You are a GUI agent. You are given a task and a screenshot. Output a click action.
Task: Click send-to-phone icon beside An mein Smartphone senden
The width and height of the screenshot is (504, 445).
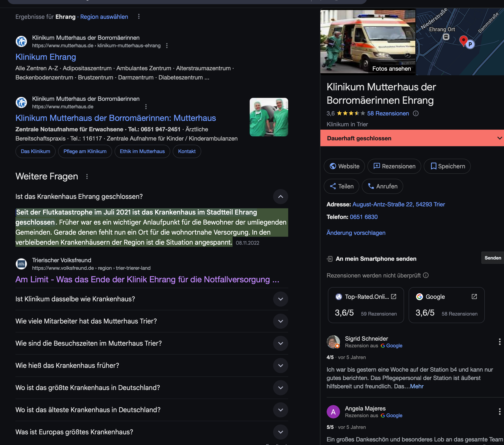tap(329, 259)
